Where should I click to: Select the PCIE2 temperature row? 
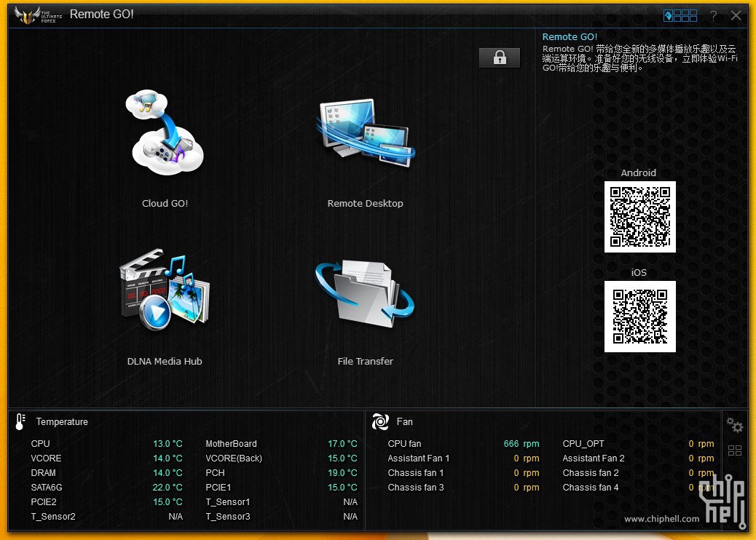(x=106, y=502)
